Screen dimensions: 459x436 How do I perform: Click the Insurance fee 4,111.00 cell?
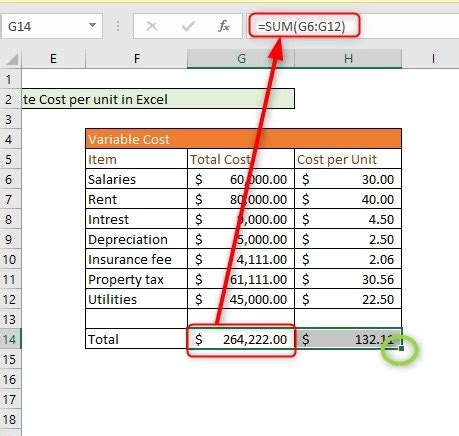click(x=241, y=259)
